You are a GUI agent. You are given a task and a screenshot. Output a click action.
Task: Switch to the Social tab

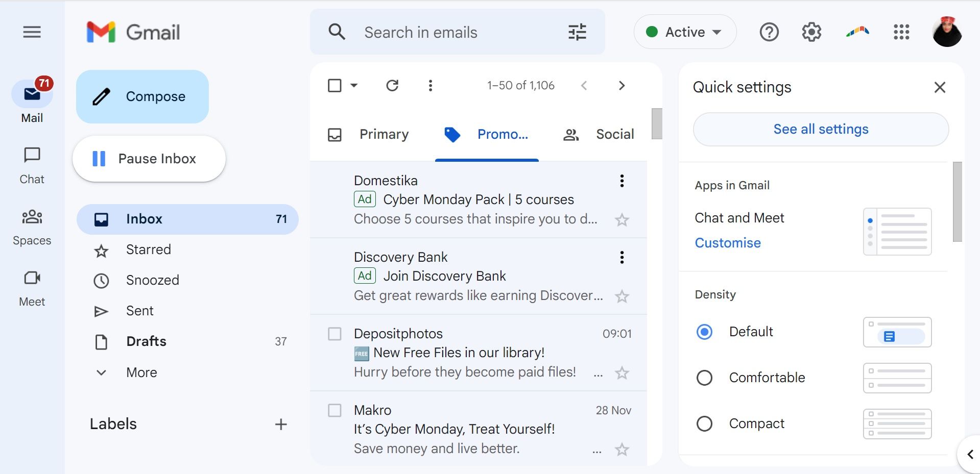(614, 134)
